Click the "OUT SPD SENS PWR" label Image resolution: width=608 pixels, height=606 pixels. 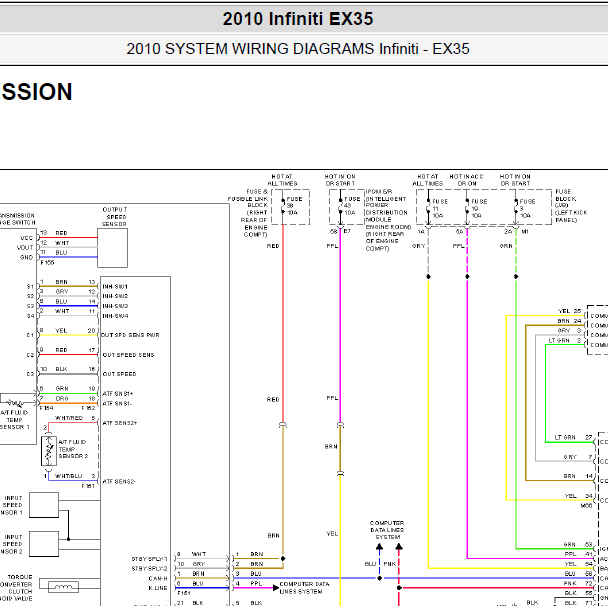(130, 335)
